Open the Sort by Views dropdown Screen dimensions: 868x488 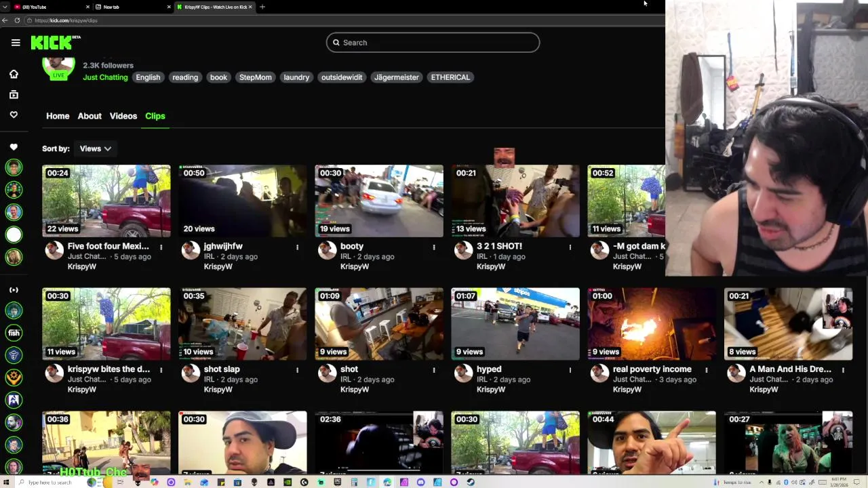coord(95,148)
